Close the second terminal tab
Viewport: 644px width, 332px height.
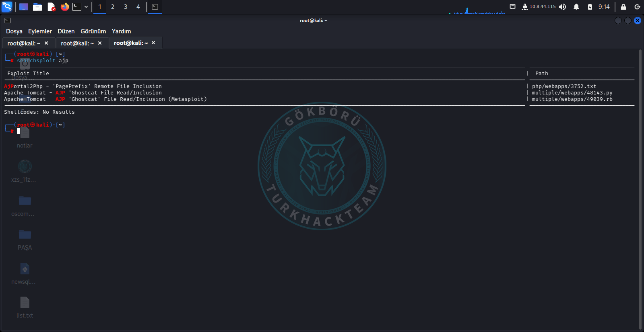tap(100, 43)
